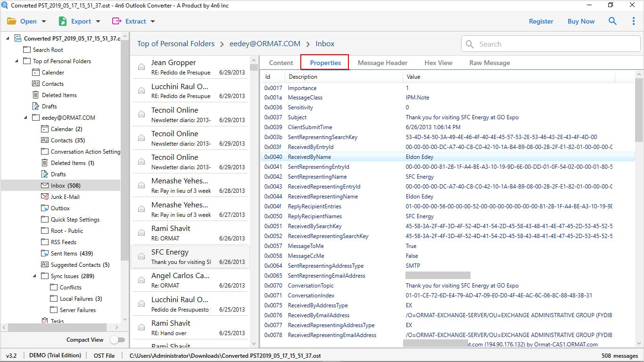Click the Export icon in toolbar
This screenshot has height=362, width=644.
pyautogui.click(x=63, y=21)
